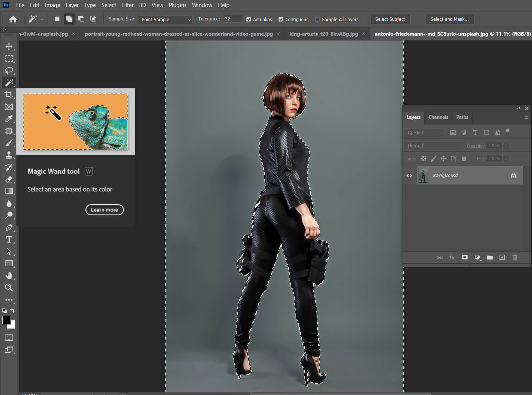
Task: Switch to the Channels tab
Action: pos(438,117)
